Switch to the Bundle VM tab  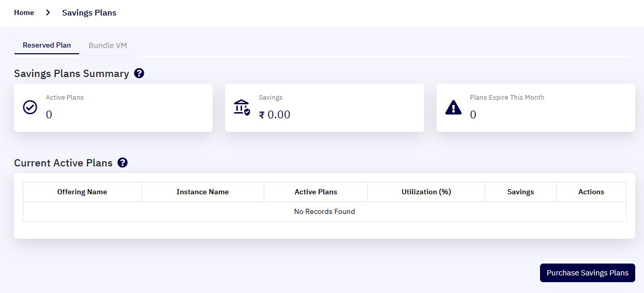click(108, 45)
